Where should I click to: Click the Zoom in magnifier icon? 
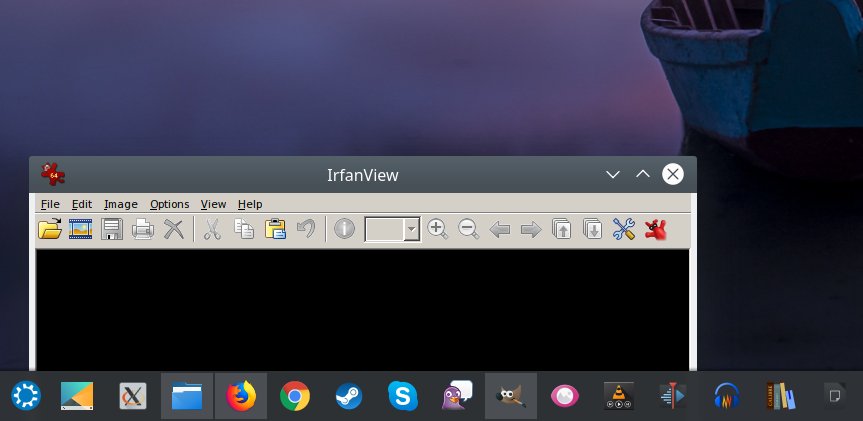[438, 229]
